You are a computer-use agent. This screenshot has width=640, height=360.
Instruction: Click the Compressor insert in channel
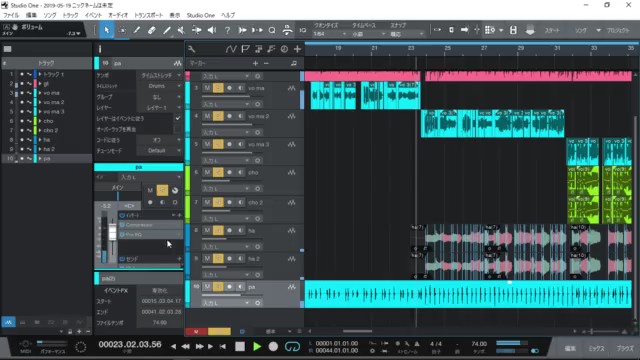(150, 225)
